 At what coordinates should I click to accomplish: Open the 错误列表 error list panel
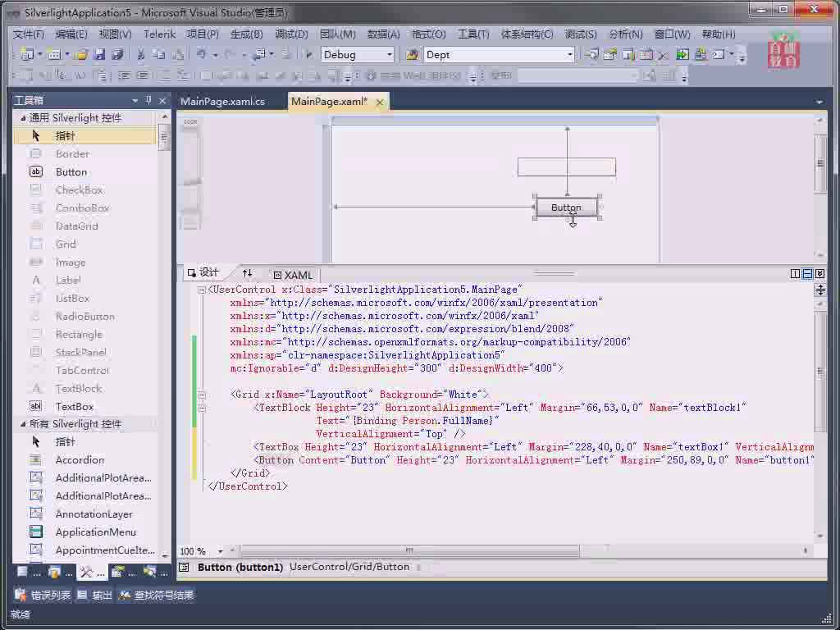click(x=43, y=596)
